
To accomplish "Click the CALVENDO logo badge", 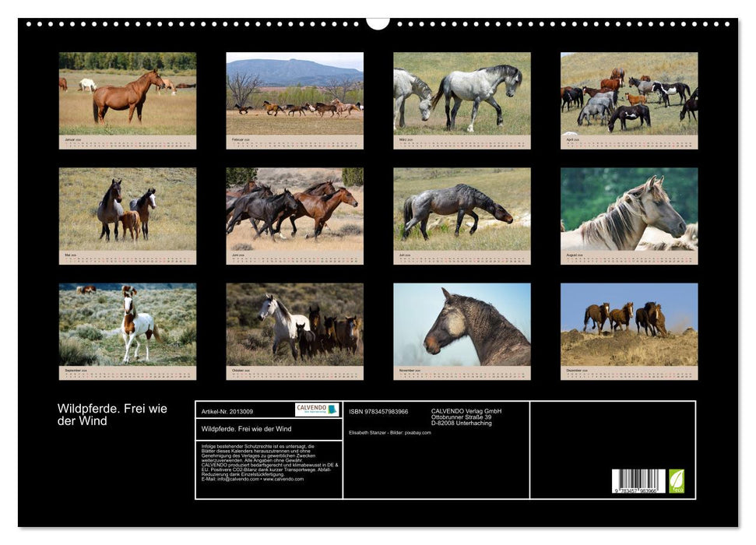I will [317, 410].
